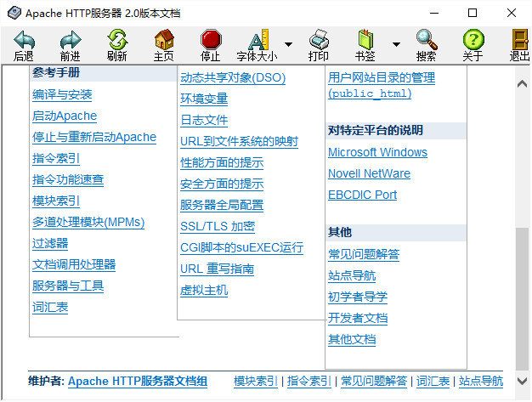Viewport: 532px width, 402px height.
Task: Open the 性能方面的提示 link
Action: pos(222,163)
